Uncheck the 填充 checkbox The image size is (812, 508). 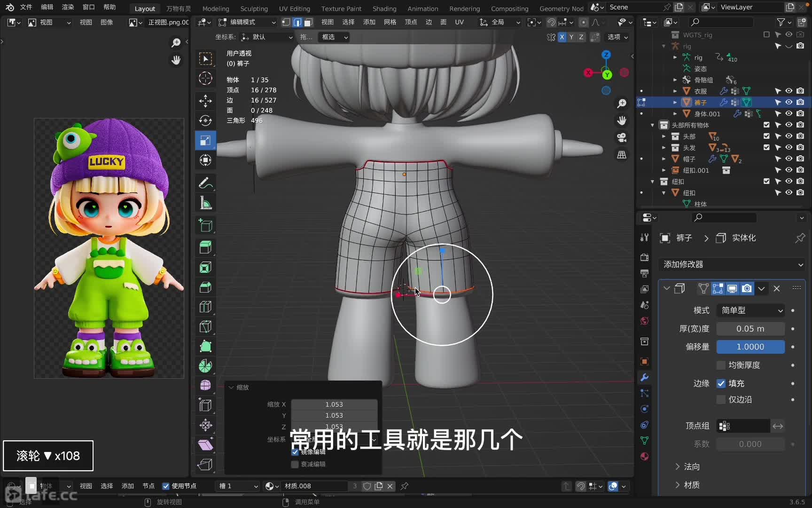pos(721,383)
